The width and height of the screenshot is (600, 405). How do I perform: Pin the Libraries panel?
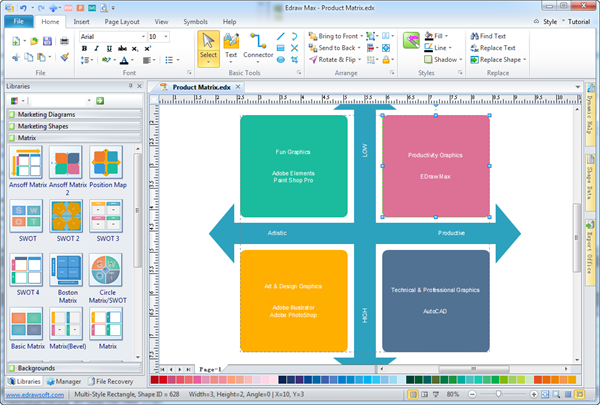pyautogui.click(x=130, y=86)
